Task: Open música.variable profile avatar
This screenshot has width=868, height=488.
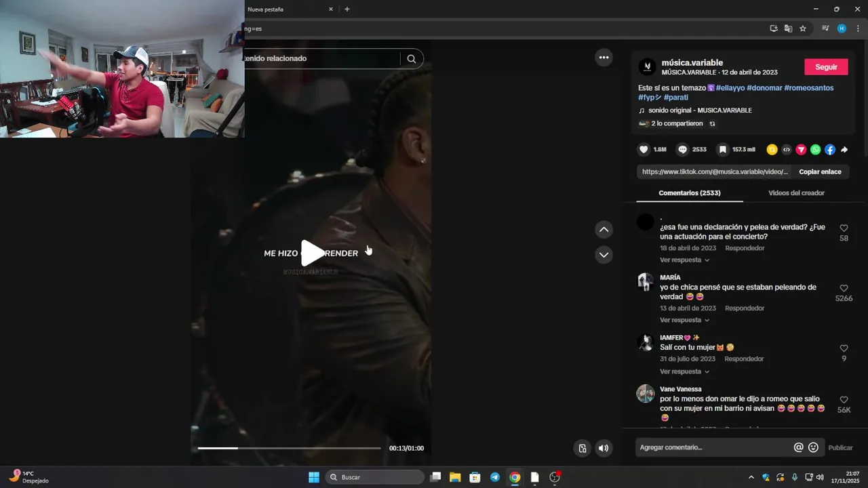Action: pyautogui.click(x=647, y=66)
